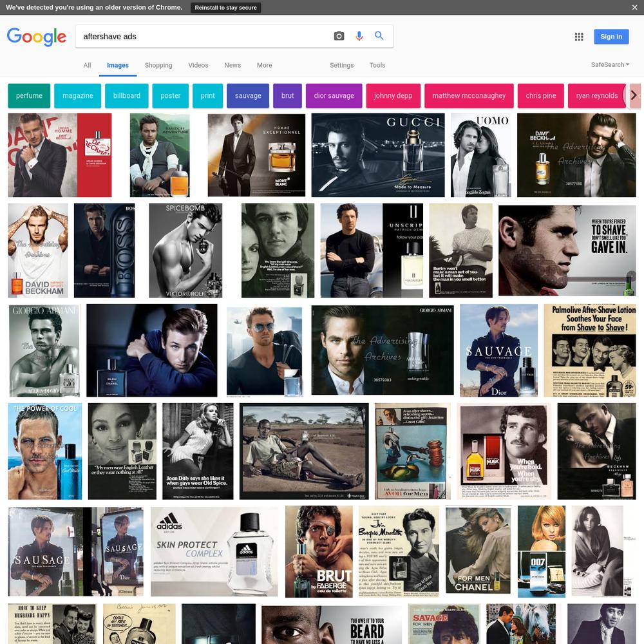Screen dimensions: 644x644
Task: Open the Sauvage billboard photo
Action: [76, 552]
